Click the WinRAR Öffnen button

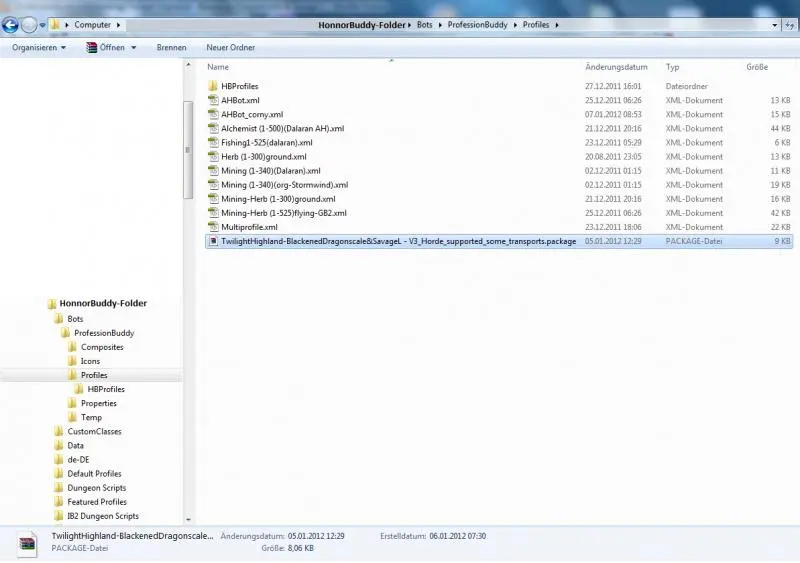(x=106, y=47)
